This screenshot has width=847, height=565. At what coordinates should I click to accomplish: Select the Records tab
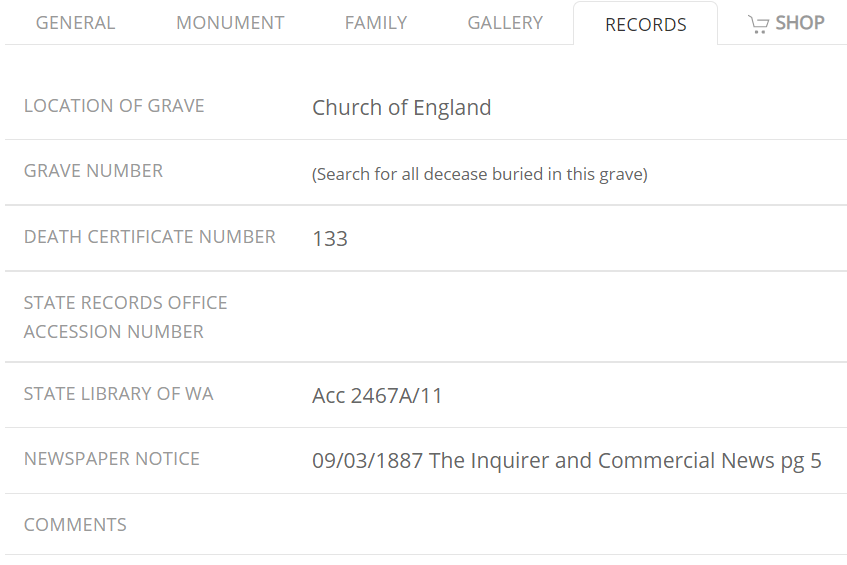pos(645,25)
